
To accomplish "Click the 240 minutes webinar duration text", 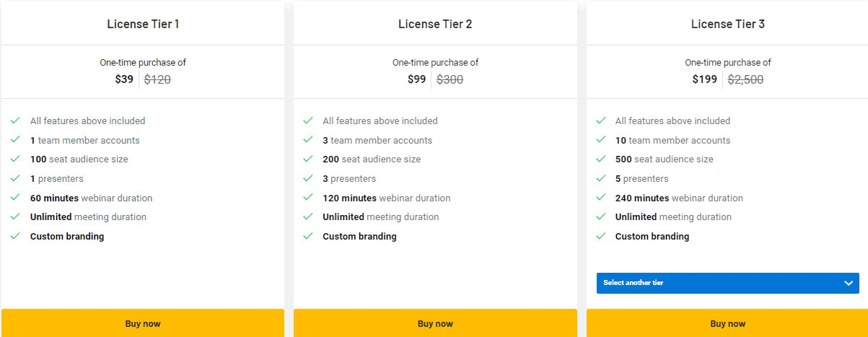I will tap(679, 198).
